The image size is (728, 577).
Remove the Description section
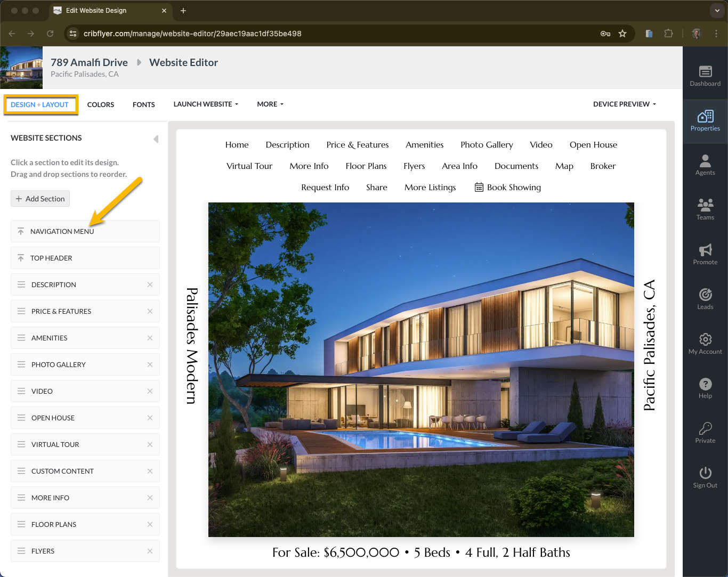[150, 285]
